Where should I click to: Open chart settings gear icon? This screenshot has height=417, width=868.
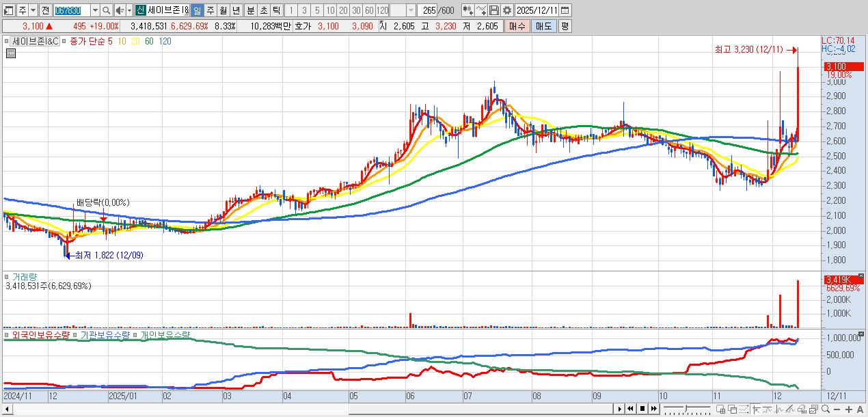click(506, 10)
